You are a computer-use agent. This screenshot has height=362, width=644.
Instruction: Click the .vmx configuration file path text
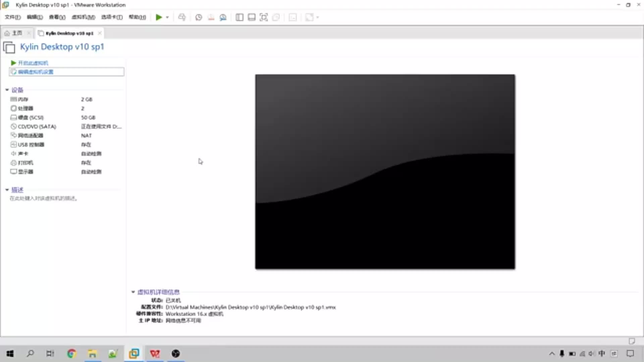click(251, 307)
